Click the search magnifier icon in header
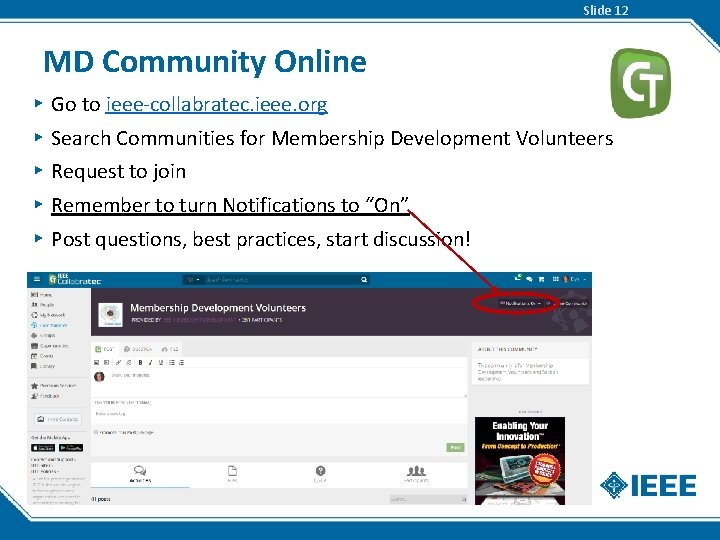This screenshot has height=540, width=720. click(x=364, y=279)
